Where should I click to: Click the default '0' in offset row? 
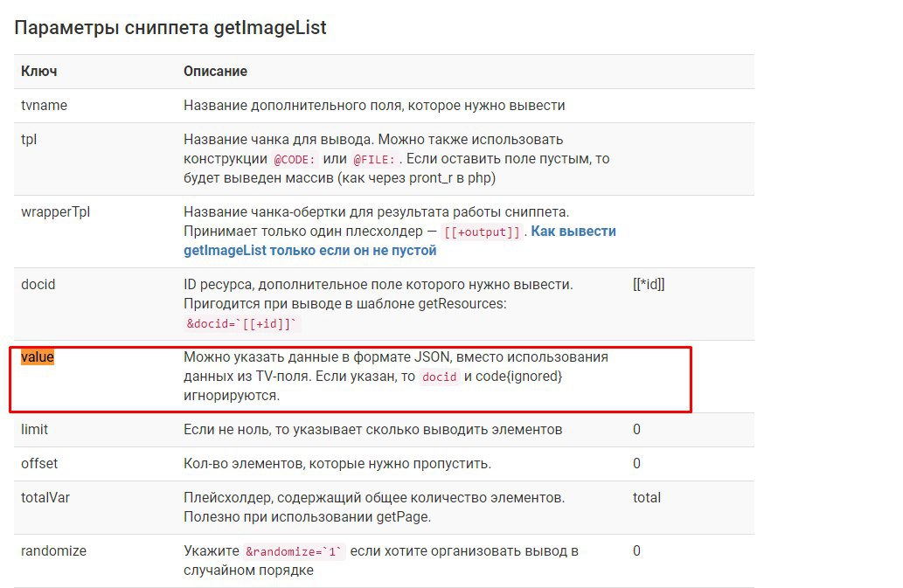tap(636, 463)
